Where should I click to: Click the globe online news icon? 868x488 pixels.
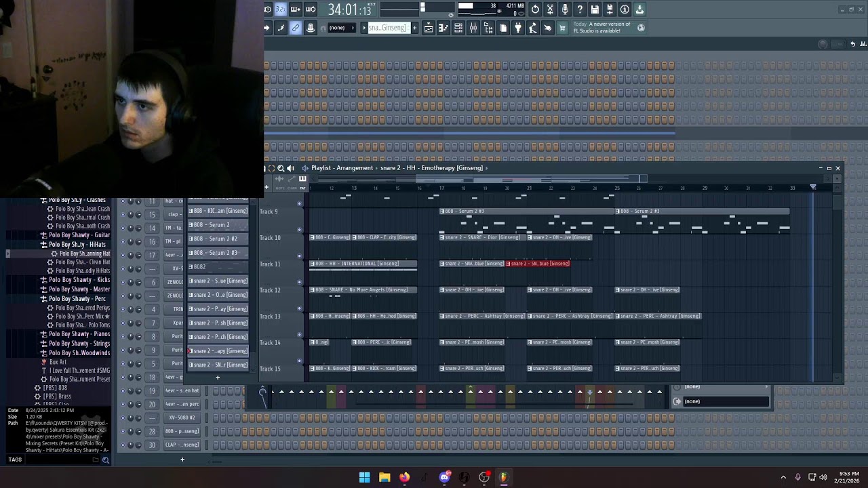tap(641, 28)
